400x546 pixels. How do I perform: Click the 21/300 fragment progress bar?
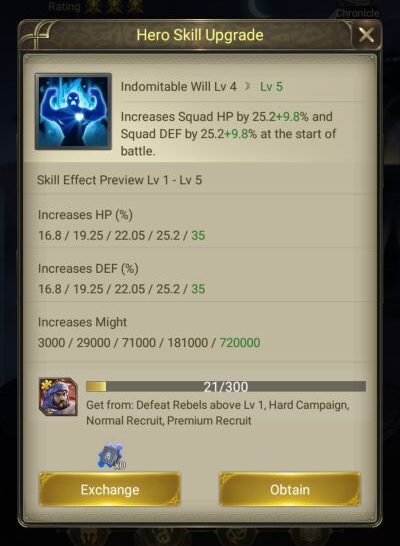point(226,387)
